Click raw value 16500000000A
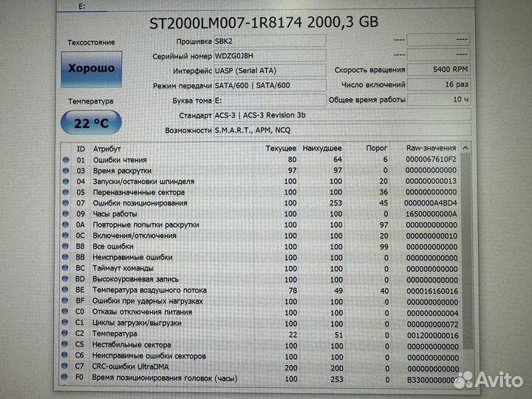Screen dimensions: 532x399 click(432, 214)
